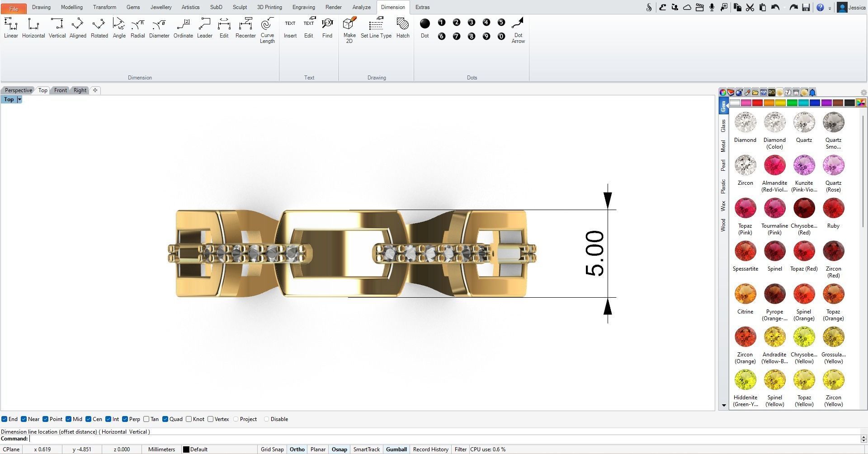Place numbered dot 8

(472, 36)
